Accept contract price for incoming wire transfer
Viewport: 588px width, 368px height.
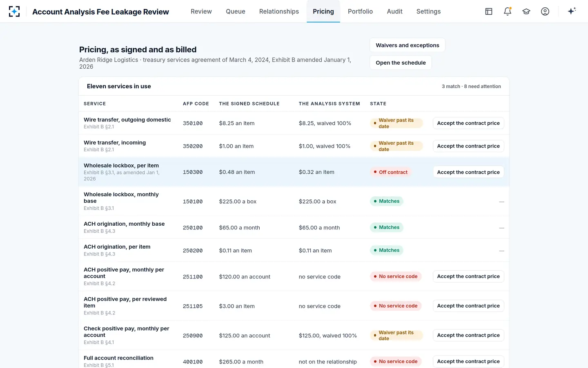click(x=468, y=146)
